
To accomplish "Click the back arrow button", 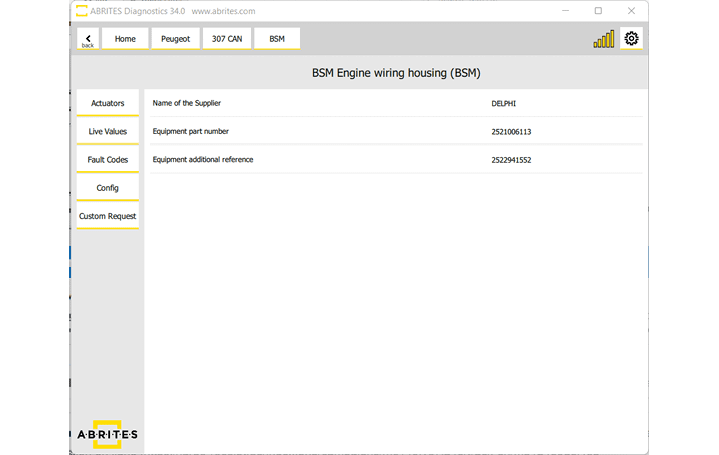I will click(88, 39).
